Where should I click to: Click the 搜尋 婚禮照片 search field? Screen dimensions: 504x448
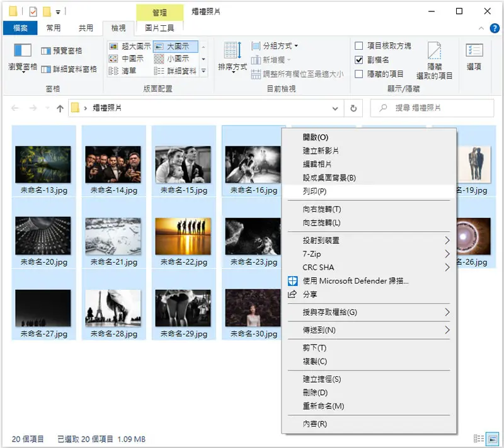click(432, 108)
